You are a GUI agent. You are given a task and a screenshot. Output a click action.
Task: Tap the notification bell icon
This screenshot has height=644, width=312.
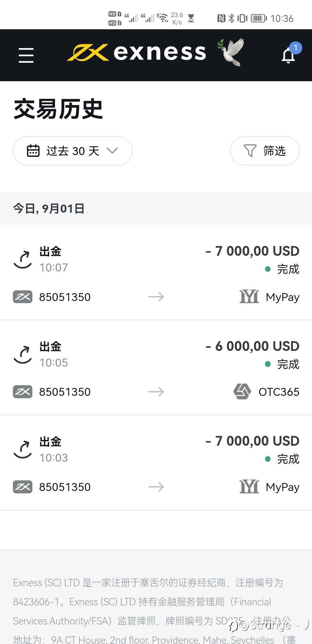click(x=288, y=55)
